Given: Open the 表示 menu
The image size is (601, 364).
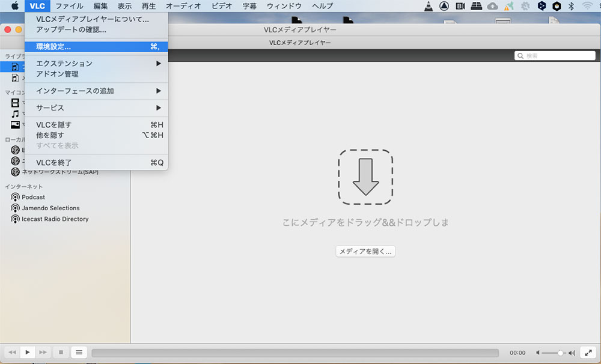Looking at the screenshot, I should 124,6.
